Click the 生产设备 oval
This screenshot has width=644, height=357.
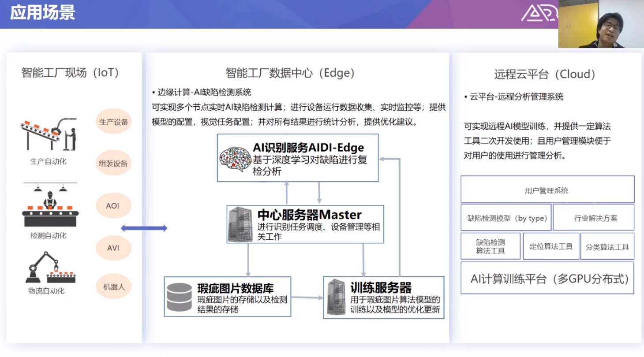113,122
